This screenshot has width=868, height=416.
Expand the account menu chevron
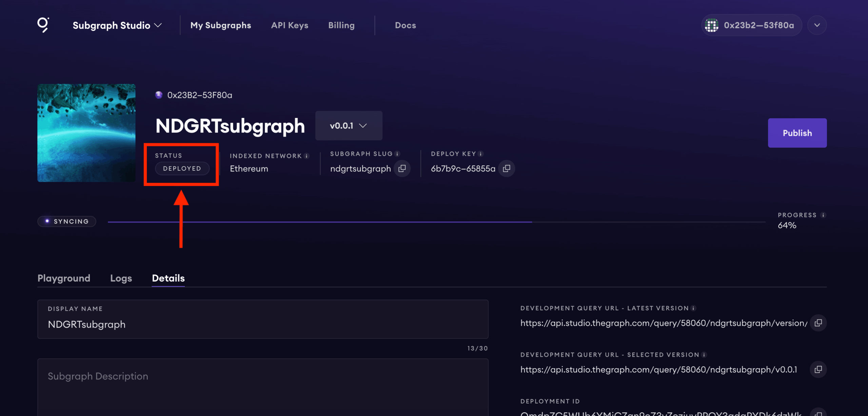[x=817, y=25]
